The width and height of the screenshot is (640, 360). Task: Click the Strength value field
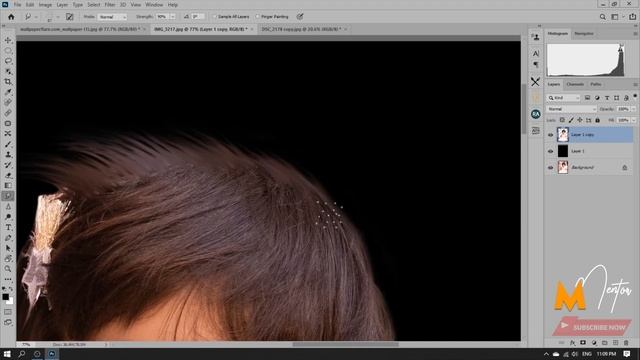coord(162,17)
